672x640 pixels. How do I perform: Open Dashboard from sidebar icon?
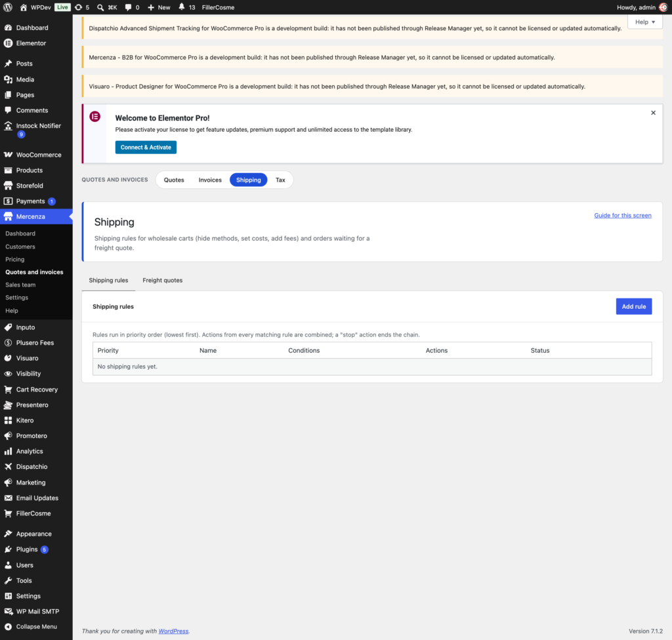coord(8,28)
